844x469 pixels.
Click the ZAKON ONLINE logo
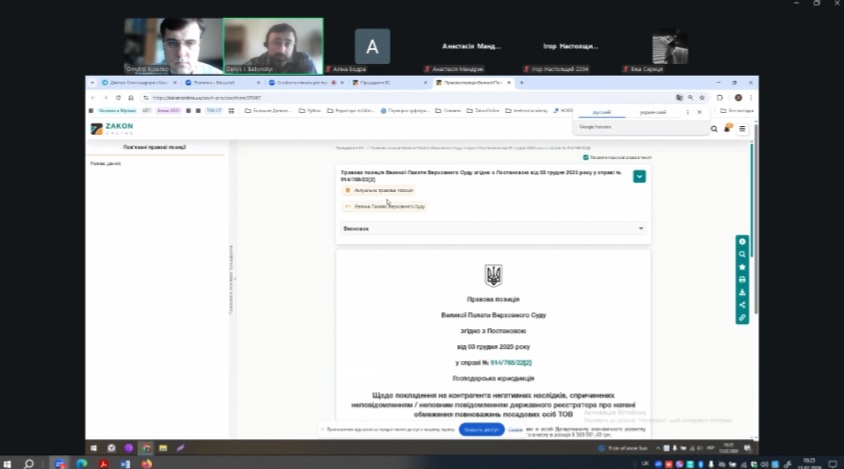pos(112,128)
